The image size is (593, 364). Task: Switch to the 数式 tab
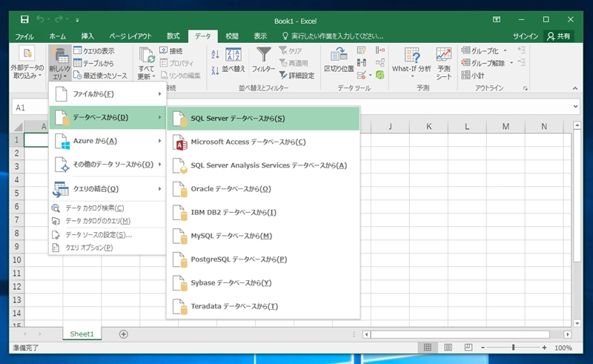point(173,36)
